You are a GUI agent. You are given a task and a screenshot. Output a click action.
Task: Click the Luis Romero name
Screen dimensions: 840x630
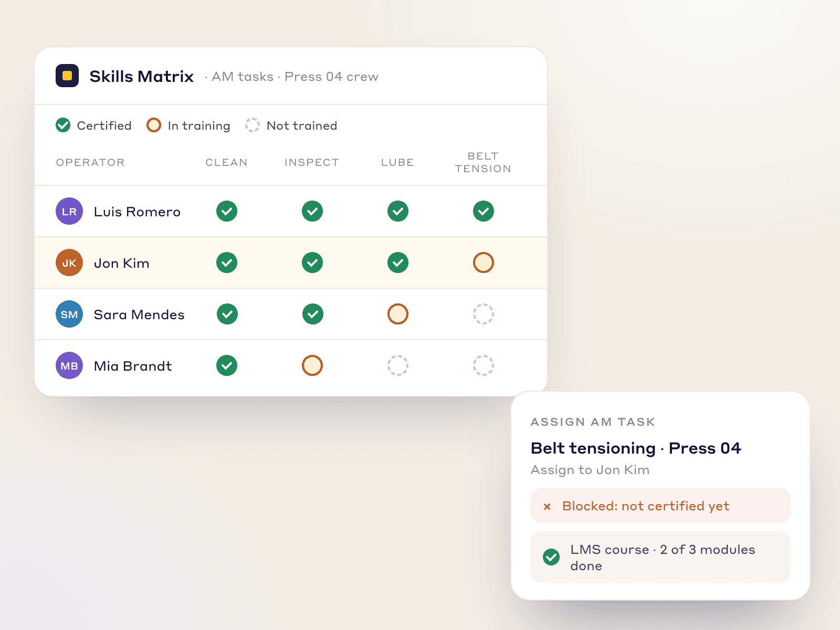tap(137, 212)
